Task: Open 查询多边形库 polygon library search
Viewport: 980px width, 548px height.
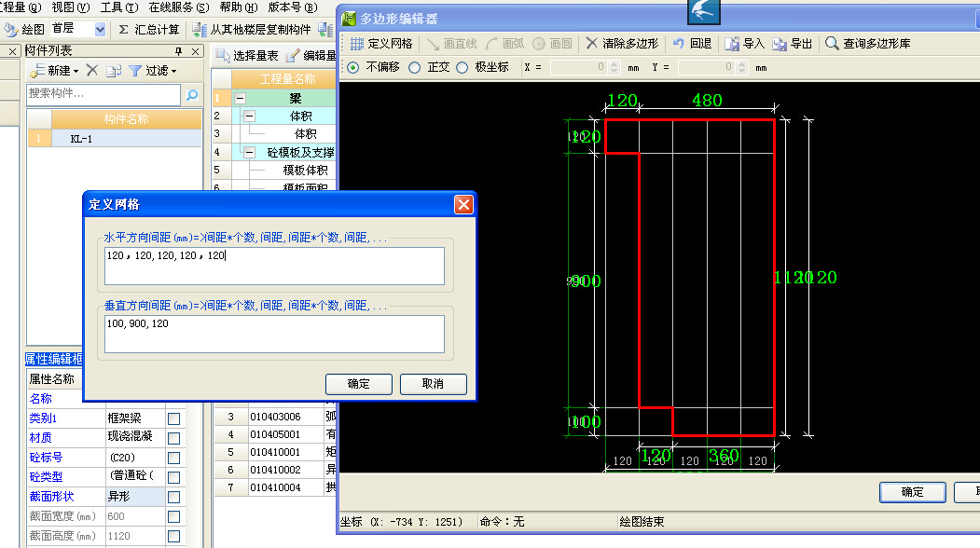Action: coord(867,44)
